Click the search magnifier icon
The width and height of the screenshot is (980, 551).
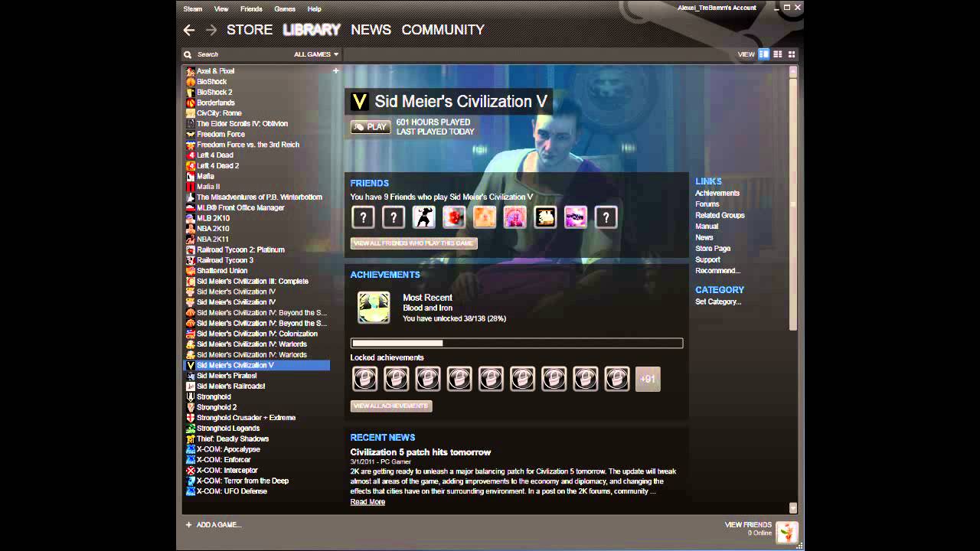[188, 54]
